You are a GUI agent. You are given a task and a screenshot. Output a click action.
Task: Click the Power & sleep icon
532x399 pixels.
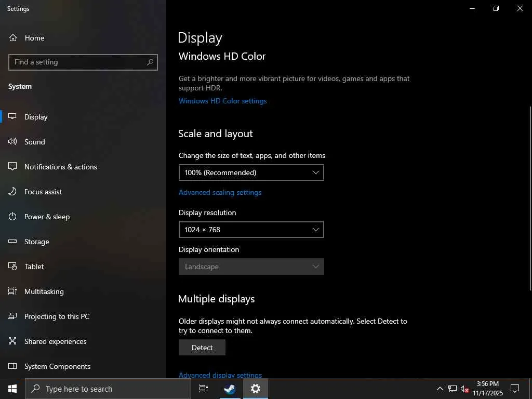pyautogui.click(x=12, y=217)
